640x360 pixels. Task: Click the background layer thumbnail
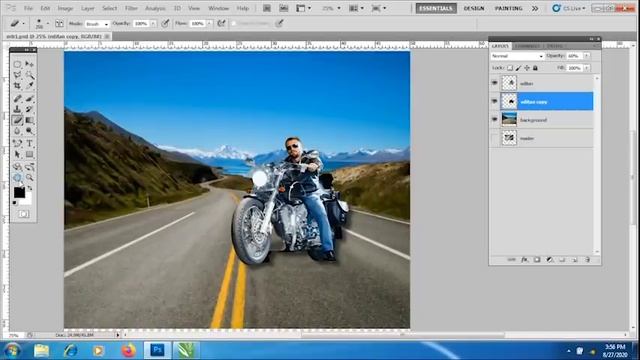click(x=509, y=120)
